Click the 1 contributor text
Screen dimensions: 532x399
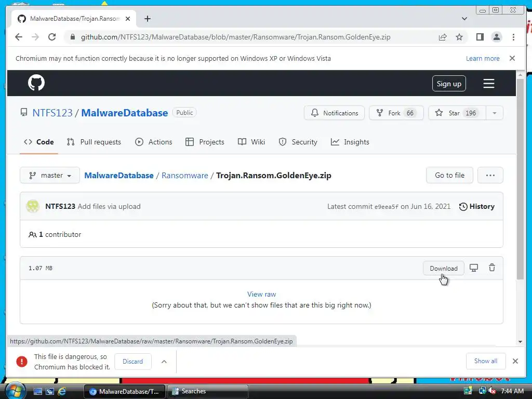[55, 234]
